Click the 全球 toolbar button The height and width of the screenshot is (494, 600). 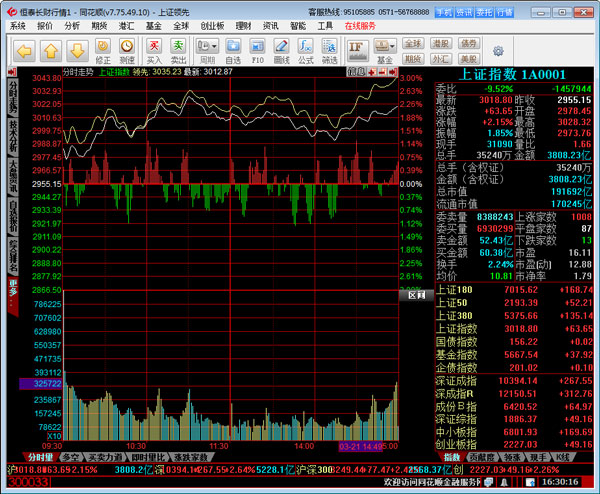(x=413, y=44)
